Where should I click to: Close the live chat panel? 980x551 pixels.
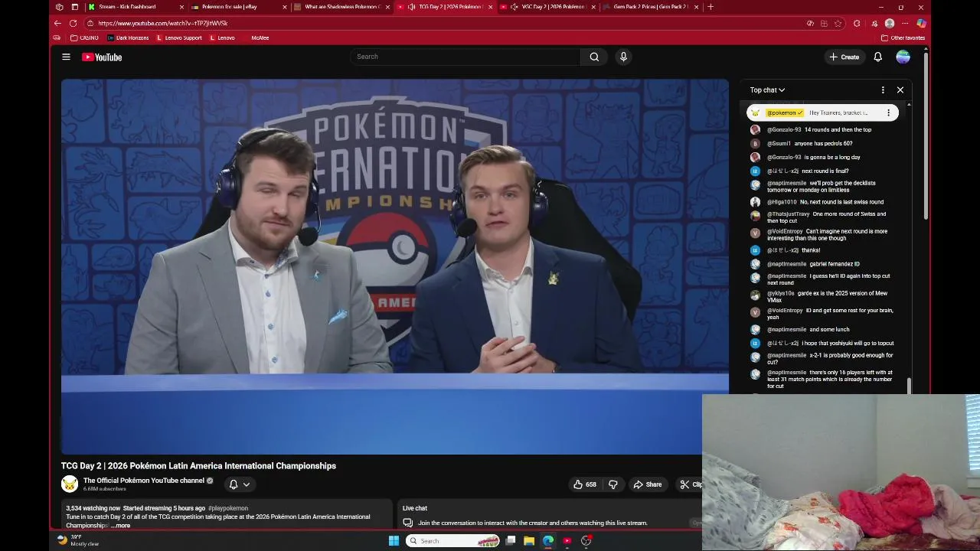coord(900,90)
